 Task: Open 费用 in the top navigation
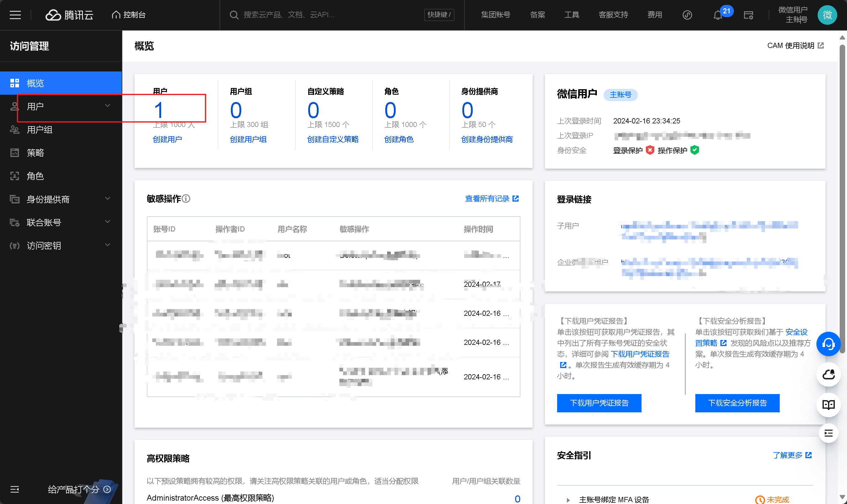click(654, 15)
